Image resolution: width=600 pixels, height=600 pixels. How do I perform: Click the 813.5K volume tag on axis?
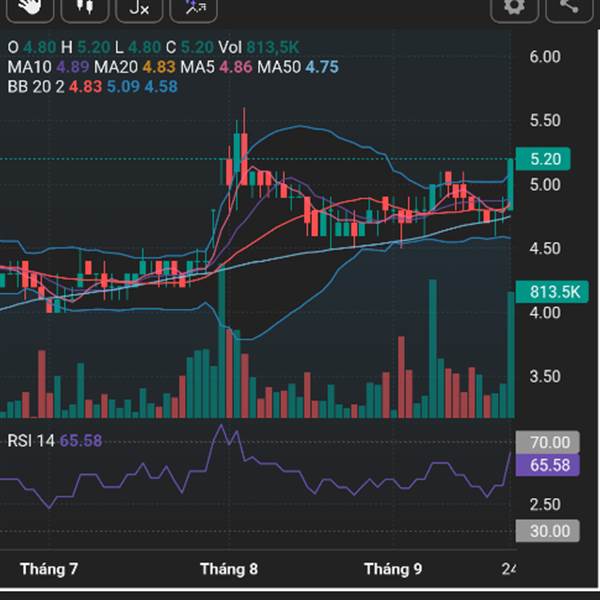click(x=552, y=292)
